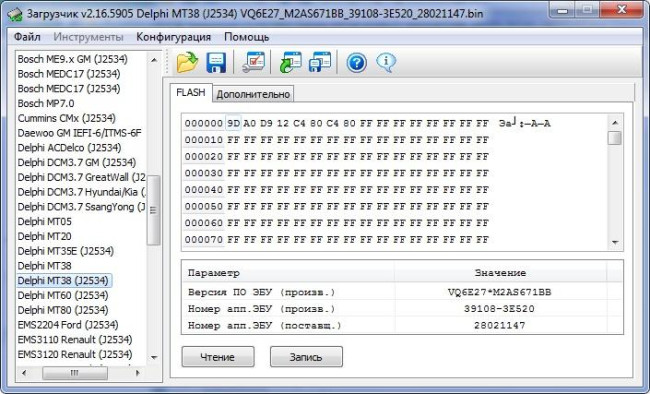Click the Значение column header
Image resolution: width=650 pixels, height=394 pixels.
[x=500, y=273]
